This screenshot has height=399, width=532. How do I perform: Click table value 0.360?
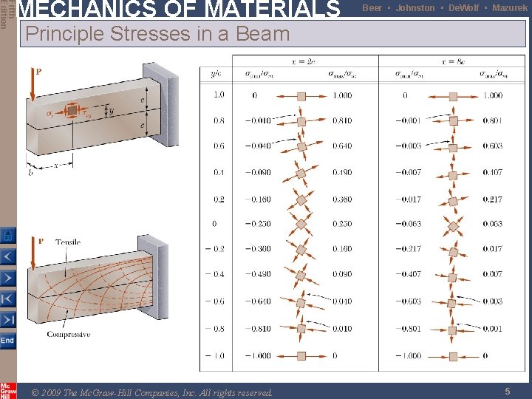pyautogui.click(x=342, y=199)
